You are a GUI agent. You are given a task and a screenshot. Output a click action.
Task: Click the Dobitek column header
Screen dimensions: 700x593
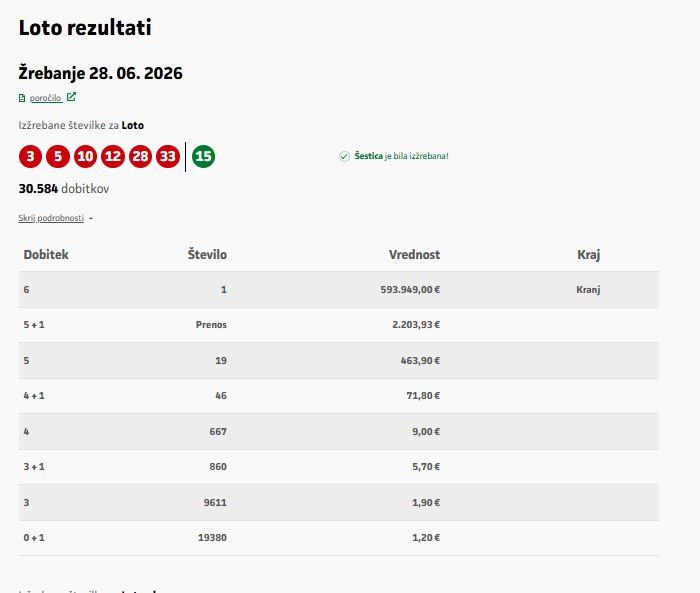46,255
